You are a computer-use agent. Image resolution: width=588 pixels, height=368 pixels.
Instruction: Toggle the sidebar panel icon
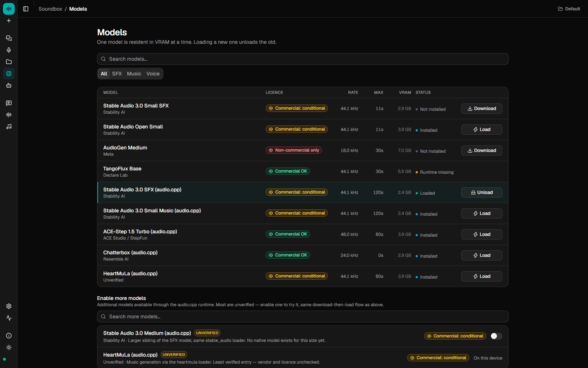(x=26, y=9)
